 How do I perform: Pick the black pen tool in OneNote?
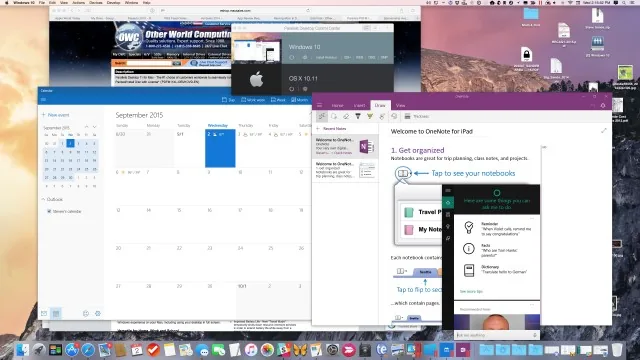point(358,116)
